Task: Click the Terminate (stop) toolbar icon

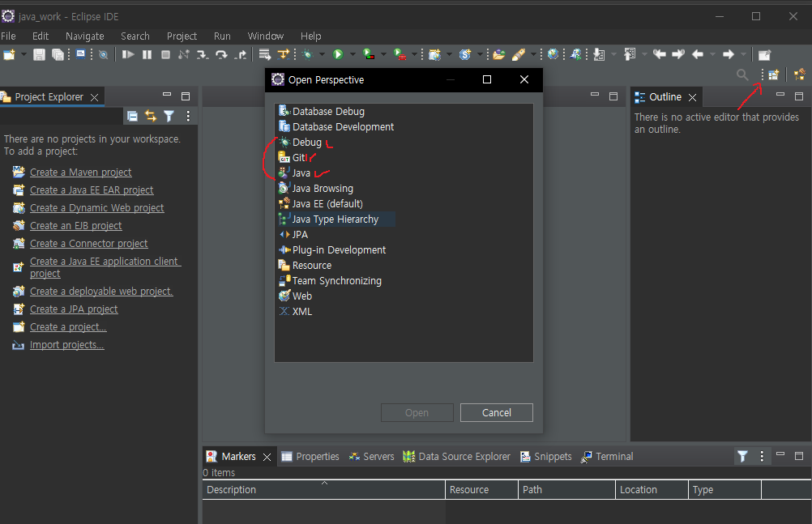Action: (x=165, y=54)
